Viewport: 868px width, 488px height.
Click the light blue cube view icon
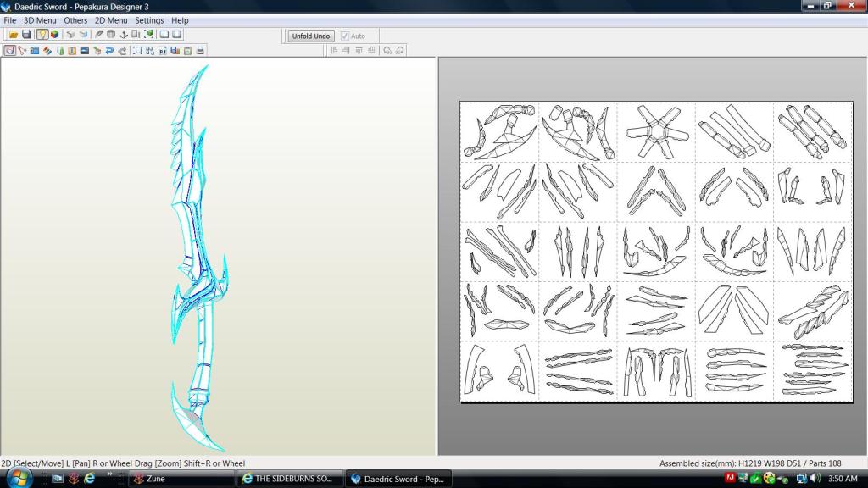[x=83, y=34]
